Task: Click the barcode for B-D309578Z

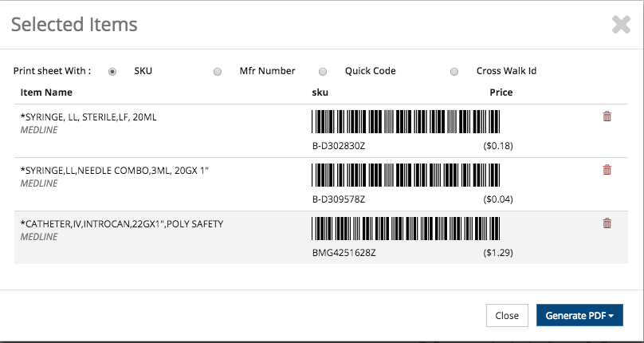Action: pos(406,175)
